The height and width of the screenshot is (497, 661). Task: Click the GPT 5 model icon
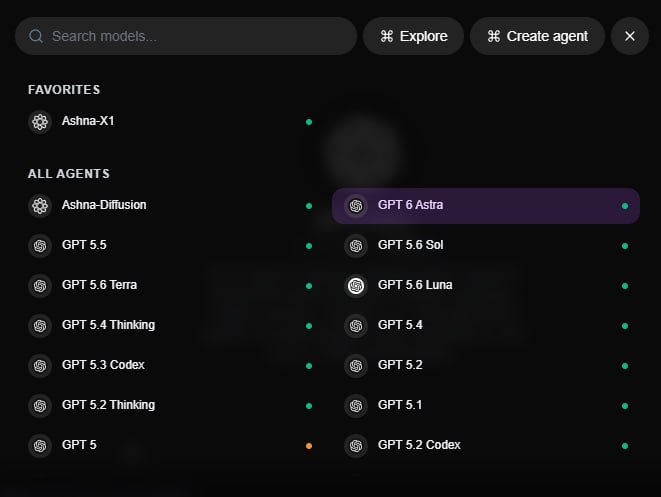[x=40, y=446]
